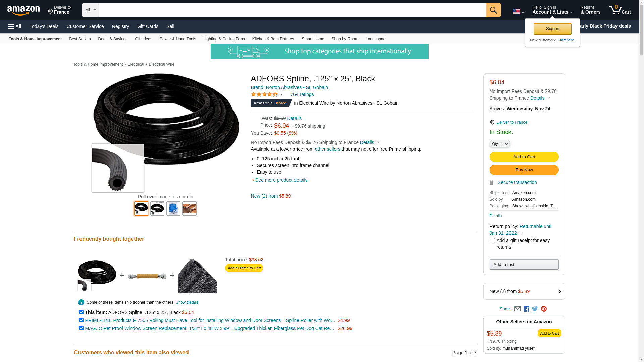Share the product on Facebook
This screenshot has width=644, height=362.
(526, 309)
